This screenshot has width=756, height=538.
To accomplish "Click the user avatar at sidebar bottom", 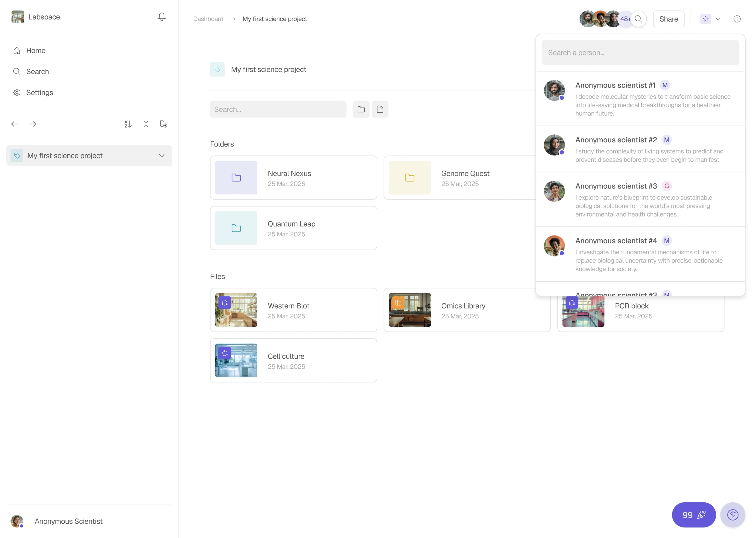I will click(x=17, y=521).
